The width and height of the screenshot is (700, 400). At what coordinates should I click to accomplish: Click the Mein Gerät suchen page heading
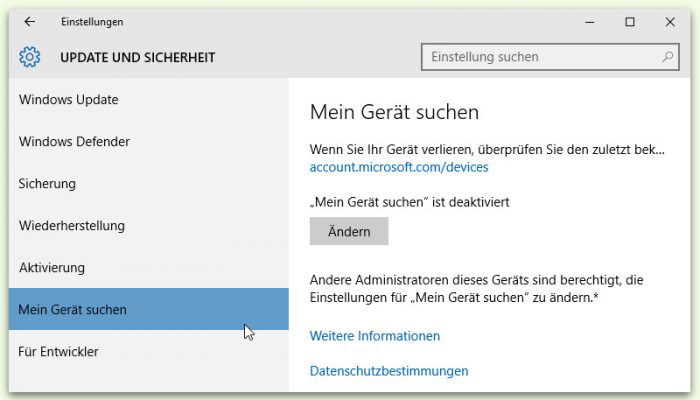394,112
